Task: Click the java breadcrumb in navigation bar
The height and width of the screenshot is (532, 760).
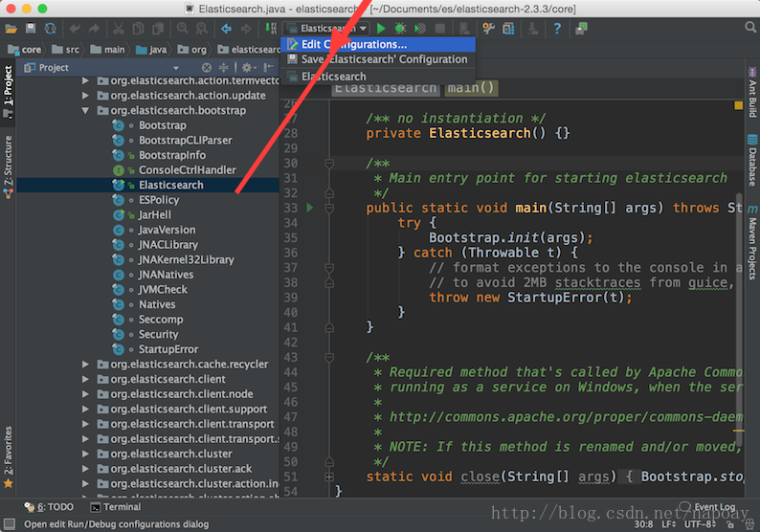Action: click(x=151, y=50)
